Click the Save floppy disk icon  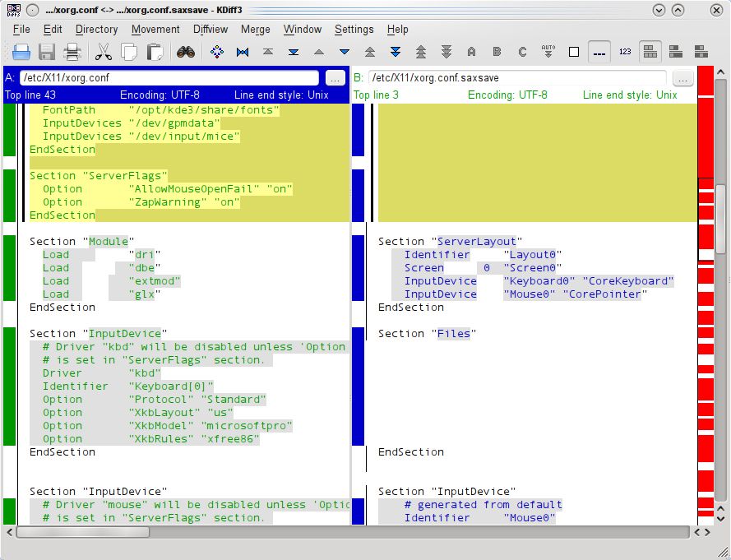(x=47, y=52)
